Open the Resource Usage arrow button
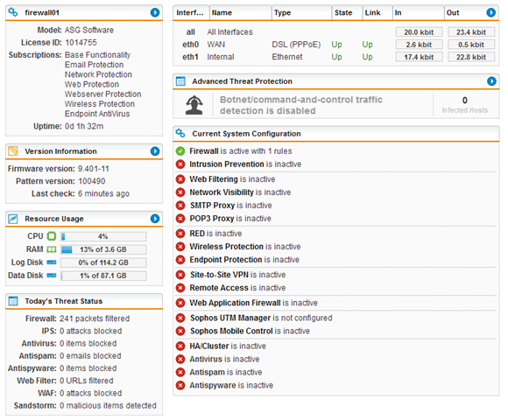This screenshot has height=420, width=508. tap(155, 219)
